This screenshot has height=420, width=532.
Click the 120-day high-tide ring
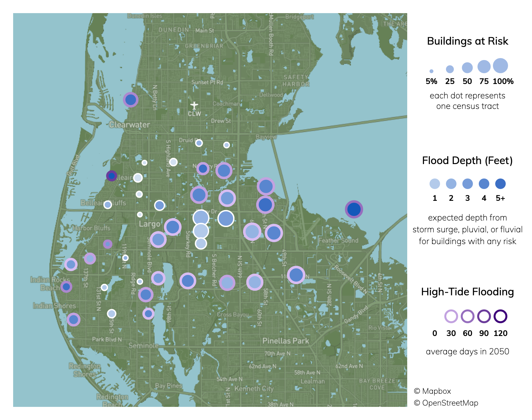click(x=500, y=317)
